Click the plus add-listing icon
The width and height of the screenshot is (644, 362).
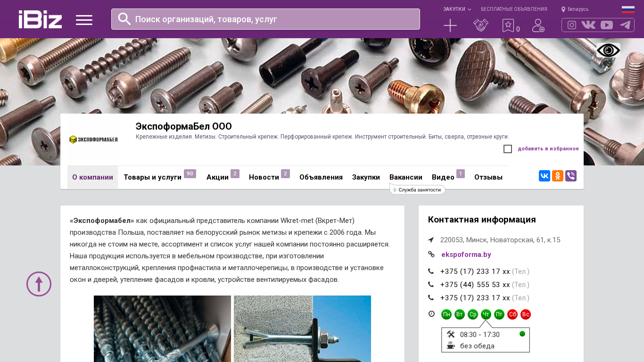450,25
